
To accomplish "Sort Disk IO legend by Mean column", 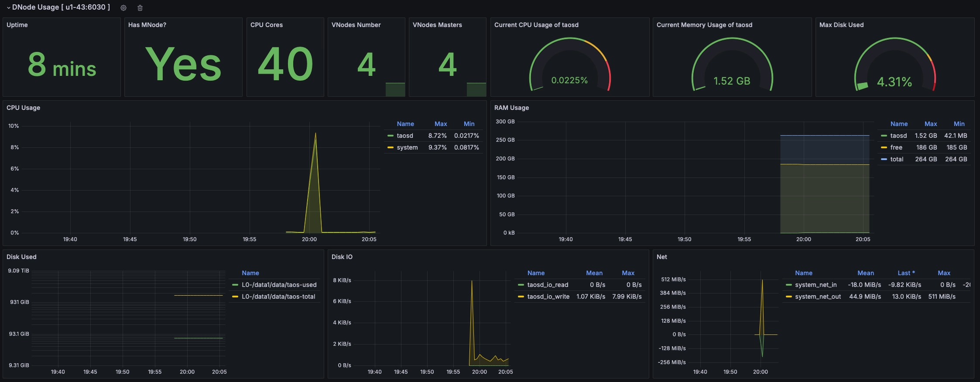I will (x=594, y=273).
